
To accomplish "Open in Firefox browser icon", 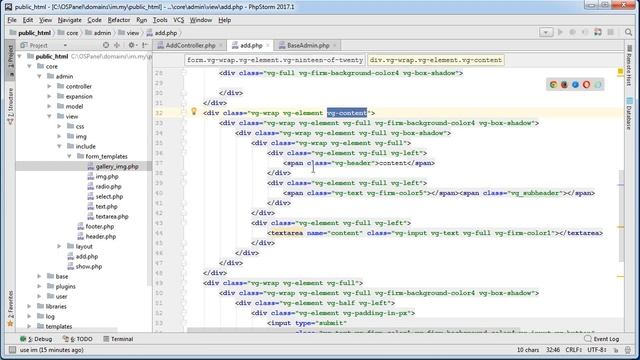I will click(564, 84).
